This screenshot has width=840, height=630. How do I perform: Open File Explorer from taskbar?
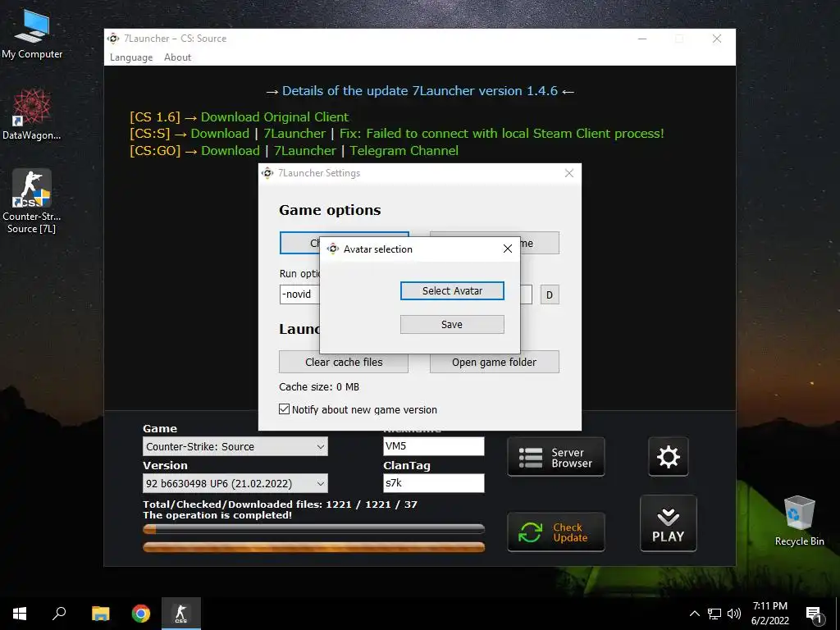click(x=100, y=614)
